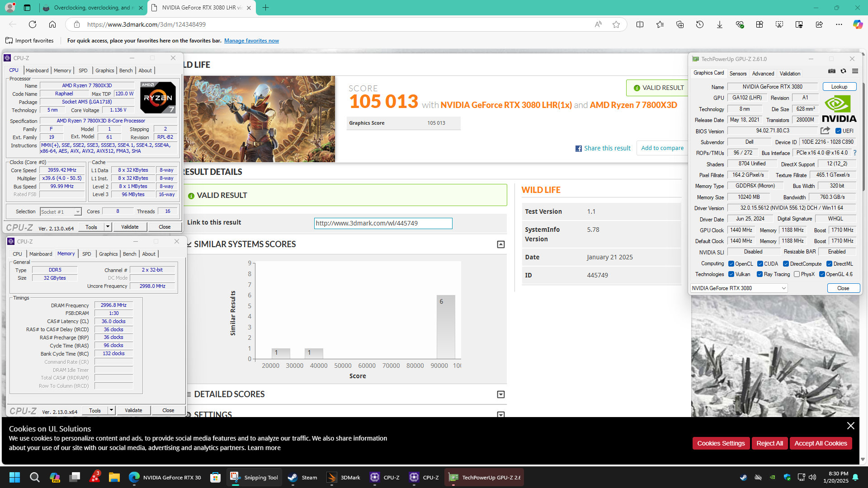The width and height of the screenshot is (868, 488).
Task: Open Socket #1 selection dropdown in CPU-Z
Action: tap(60, 211)
